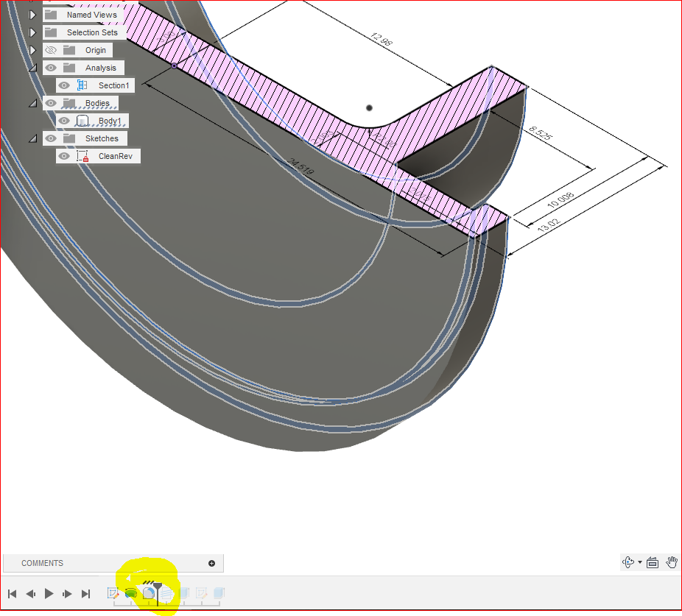Collapse the Sketches folder triangle

point(32,138)
